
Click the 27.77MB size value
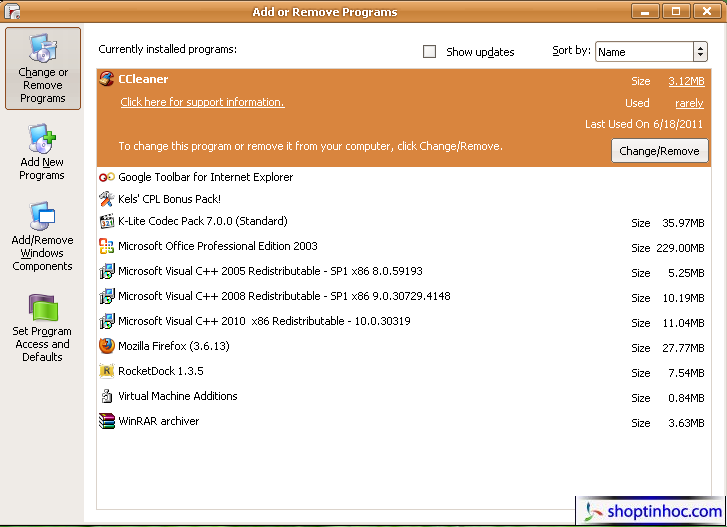[683, 348]
